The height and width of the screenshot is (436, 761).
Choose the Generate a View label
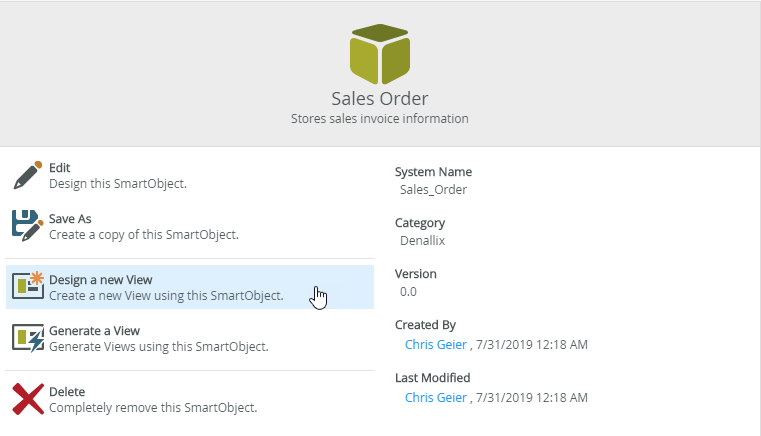click(94, 331)
